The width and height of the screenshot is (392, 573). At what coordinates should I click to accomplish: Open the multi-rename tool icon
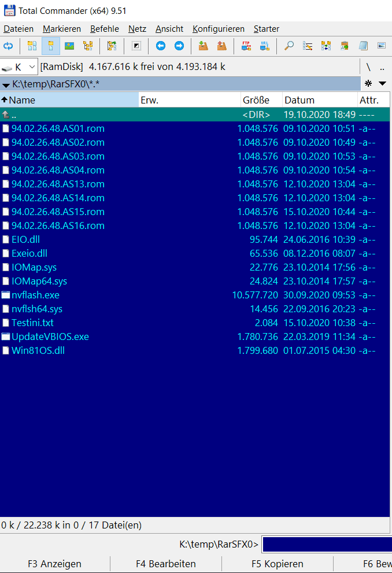coord(308,46)
